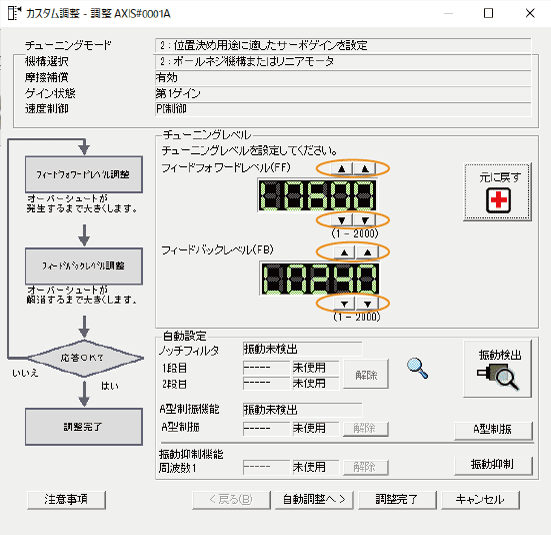Click the チューニングモード value field
Viewport: 551px width, 535px height.
(343, 45)
